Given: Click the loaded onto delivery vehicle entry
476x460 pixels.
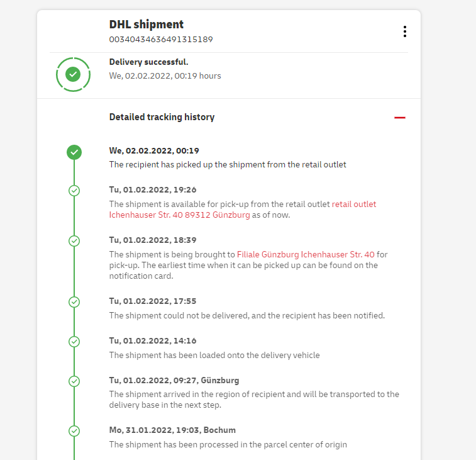Looking at the screenshot, I should [214, 355].
